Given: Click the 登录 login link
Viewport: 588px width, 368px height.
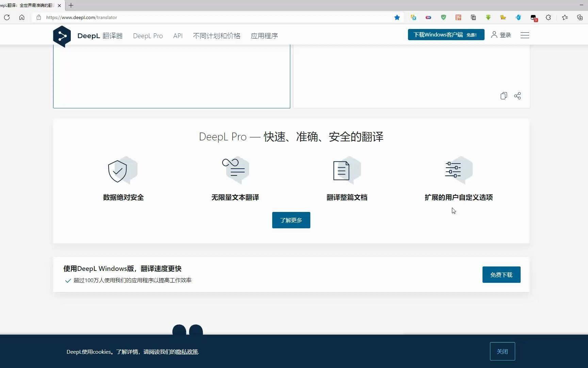Looking at the screenshot, I should (501, 35).
